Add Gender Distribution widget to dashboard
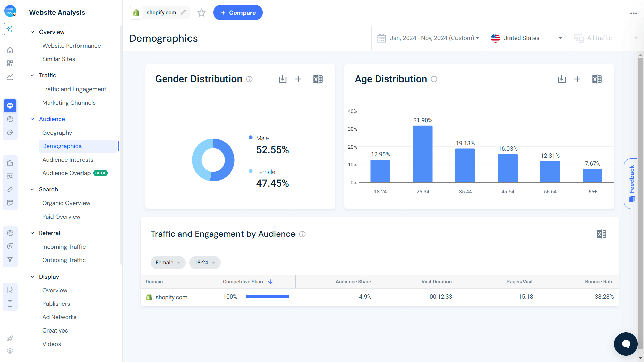Image resolution: width=644 pixels, height=362 pixels. (298, 79)
